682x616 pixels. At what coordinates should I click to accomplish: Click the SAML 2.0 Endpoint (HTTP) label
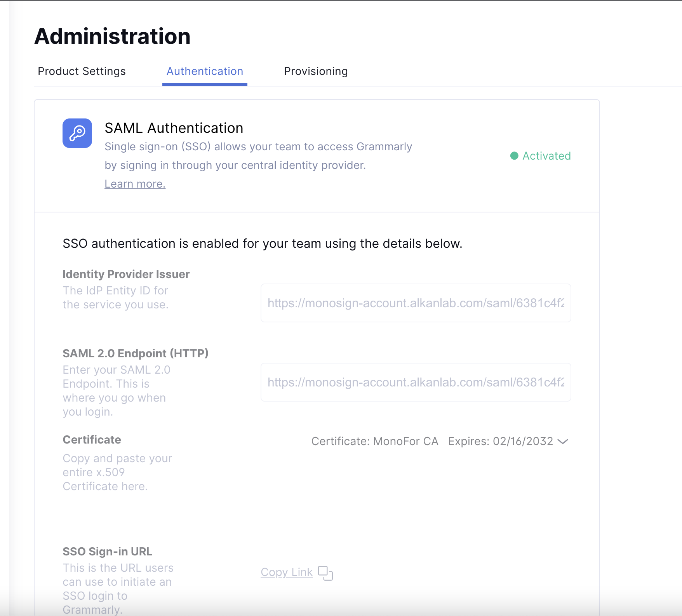[x=136, y=353]
